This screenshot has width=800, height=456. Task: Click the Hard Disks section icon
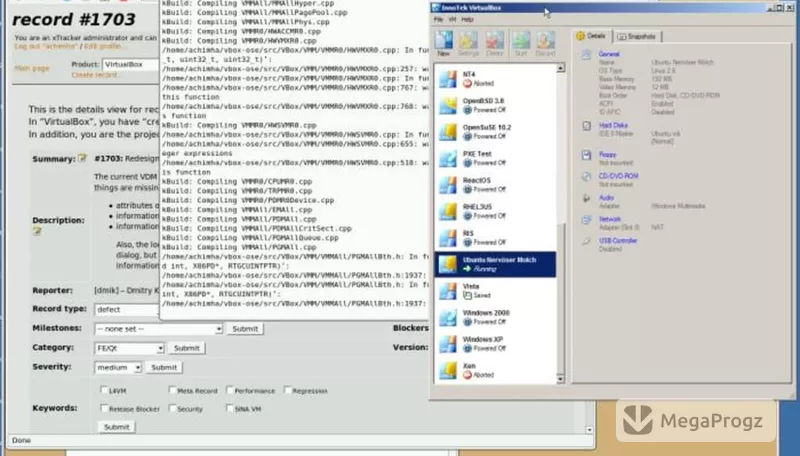click(x=586, y=125)
